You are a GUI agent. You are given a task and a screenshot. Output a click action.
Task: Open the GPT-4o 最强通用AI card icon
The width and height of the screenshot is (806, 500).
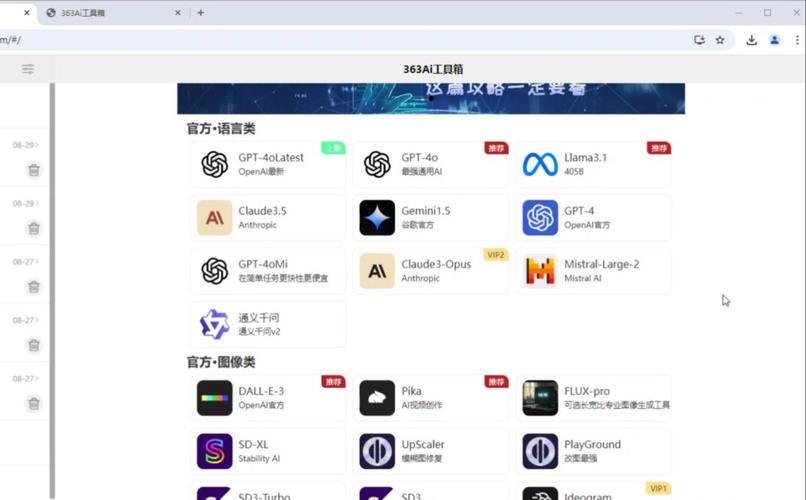(377, 164)
